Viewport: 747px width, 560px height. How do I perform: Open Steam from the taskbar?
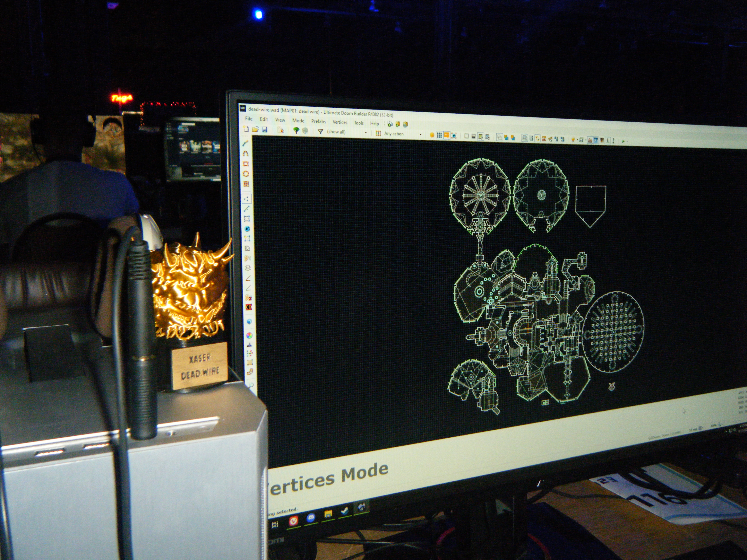coord(345,511)
